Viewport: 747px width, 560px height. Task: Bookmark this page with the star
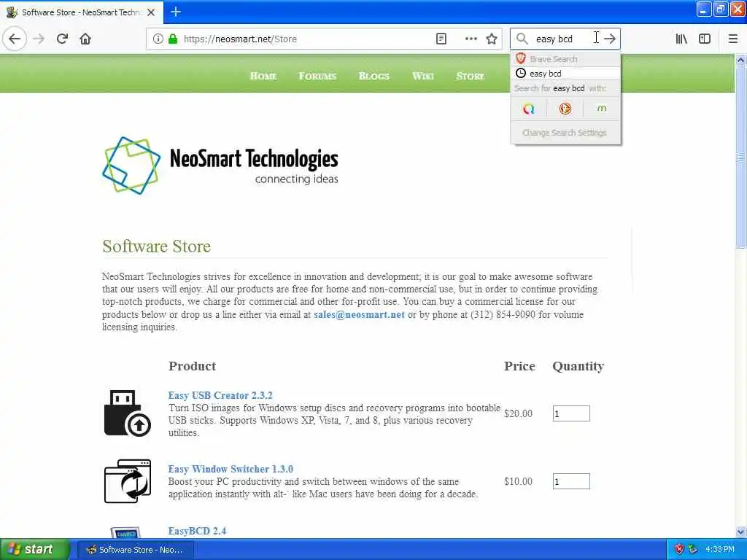[x=492, y=39]
